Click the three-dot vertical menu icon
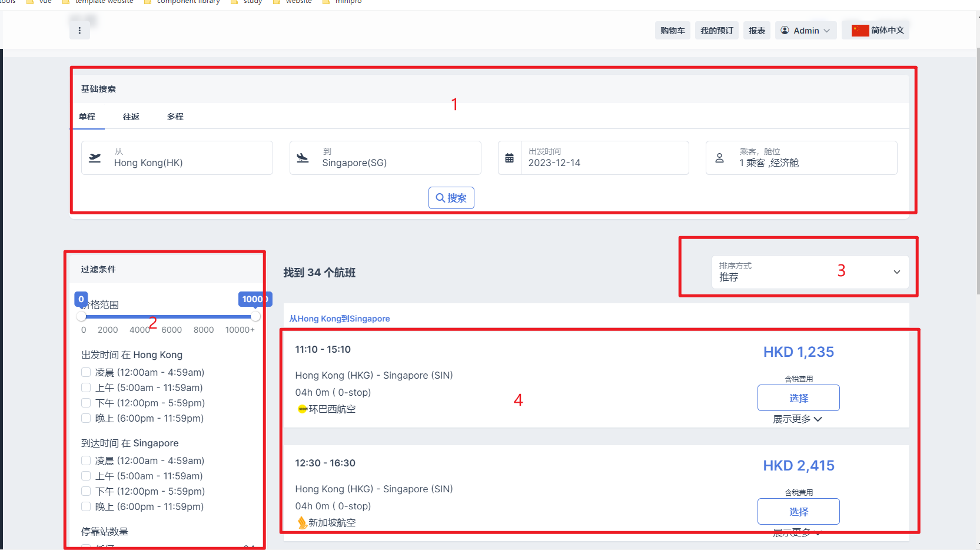This screenshot has width=980, height=550. pos(79,31)
